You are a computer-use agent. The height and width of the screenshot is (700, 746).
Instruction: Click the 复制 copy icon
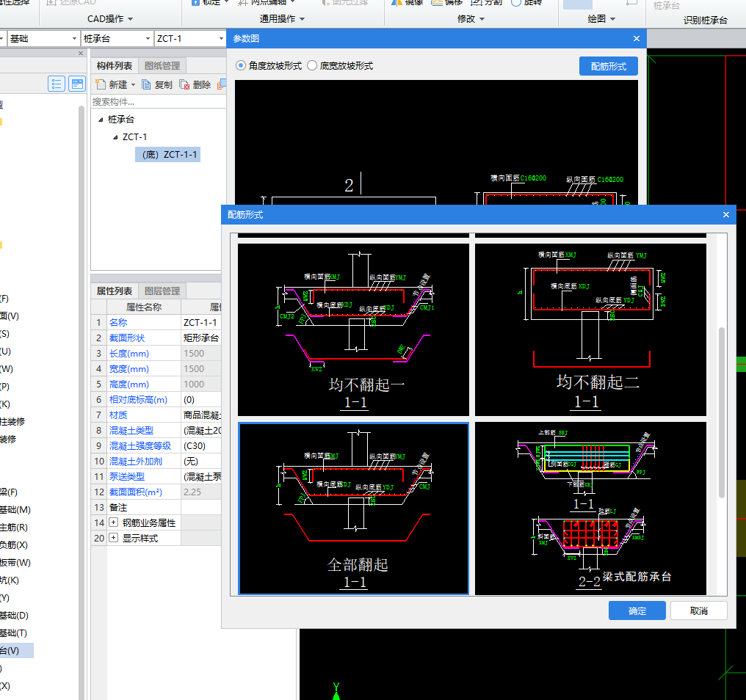pos(147,84)
